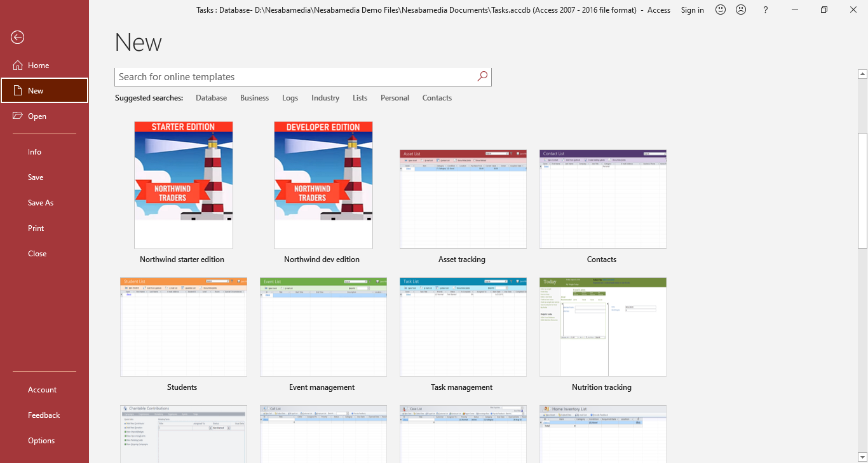Select the Task management template
The width and height of the screenshot is (868, 463).
click(463, 327)
